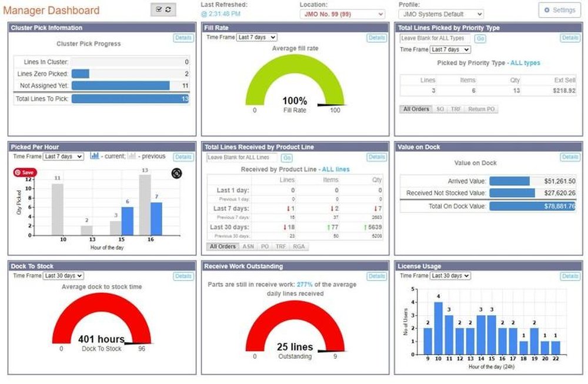Click the visual search icon on Picked Per Hour chart
This screenshot has height=384, width=588.
tap(176, 173)
